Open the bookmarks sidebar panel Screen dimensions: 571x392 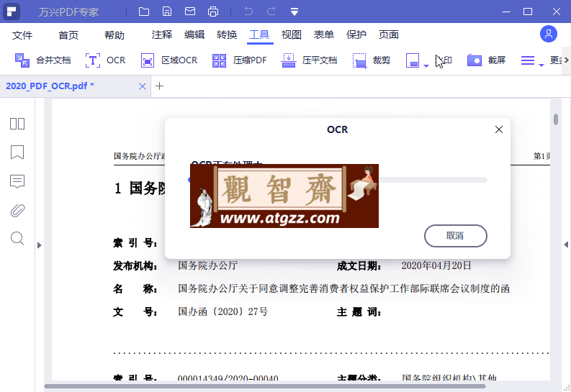pos(17,152)
